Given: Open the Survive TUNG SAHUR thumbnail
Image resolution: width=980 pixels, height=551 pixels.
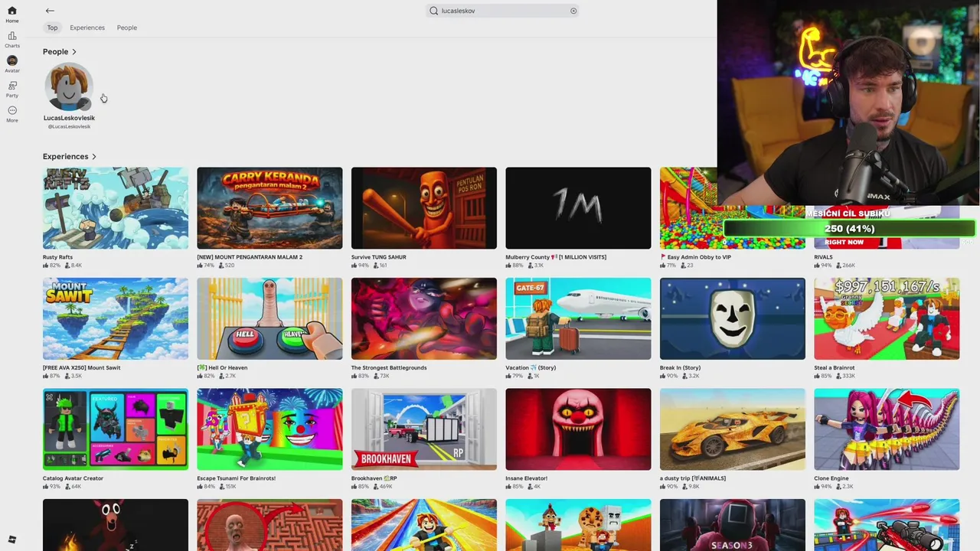Looking at the screenshot, I should click(x=424, y=208).
